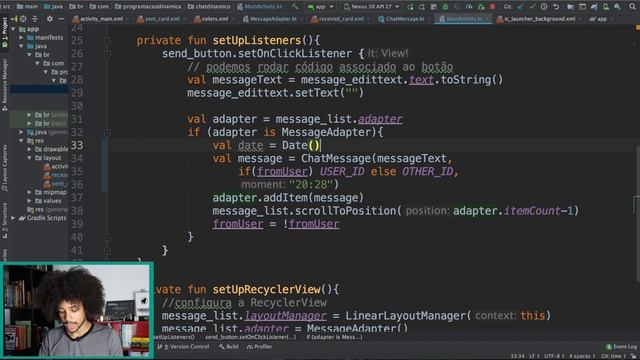Click send_button.setOnClickListener breadcrumb
The width and height of the screenshot is (640, 360).
(x=251, y=337)
